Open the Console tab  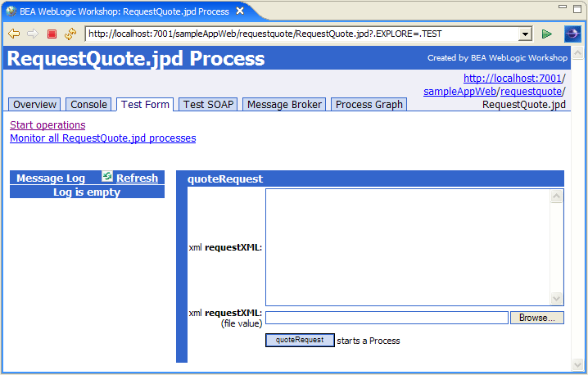tap(89, 104)
